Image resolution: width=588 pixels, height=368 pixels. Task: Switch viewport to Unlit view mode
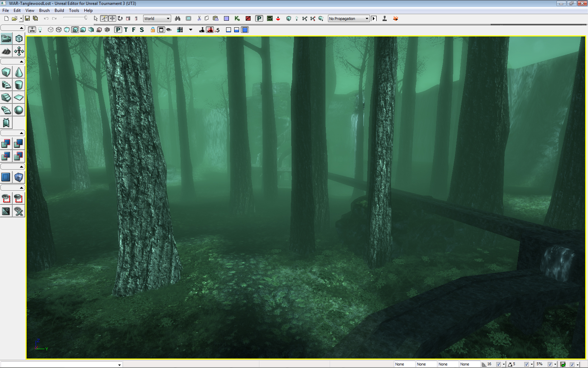(x=67, y=30)
